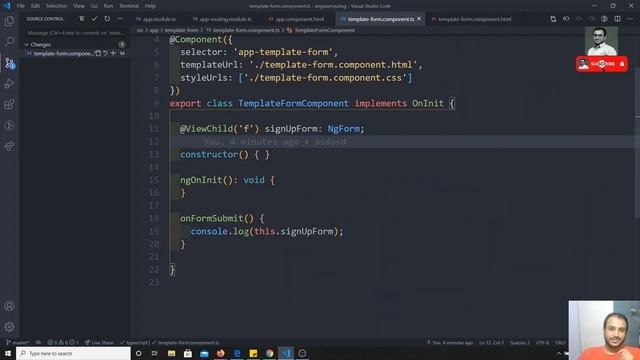Open the Selection menu
This screenshot has height=360, width=640.
pos(56,6)
